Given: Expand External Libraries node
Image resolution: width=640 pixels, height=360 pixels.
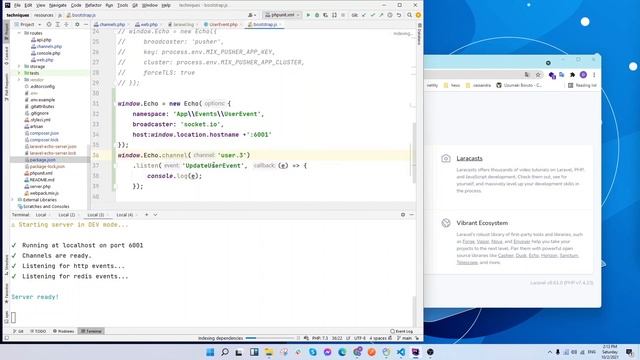Looking at the screenshot, I should (13, 200).
